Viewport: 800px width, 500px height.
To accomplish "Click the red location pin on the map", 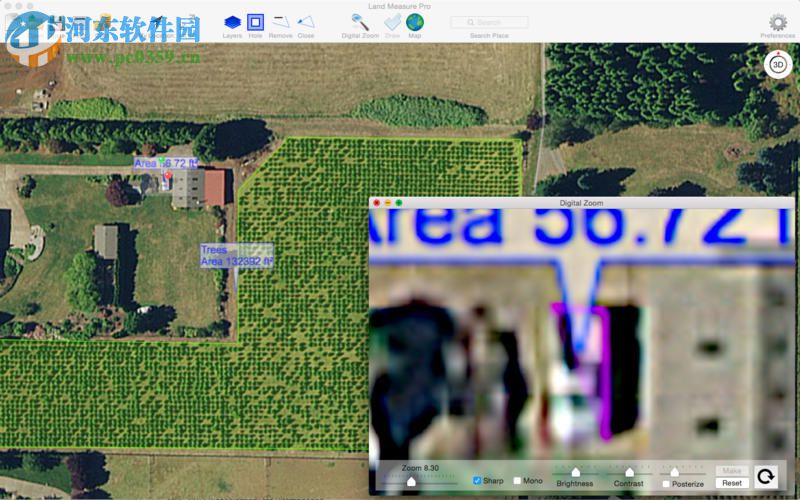I will [167, 178].
